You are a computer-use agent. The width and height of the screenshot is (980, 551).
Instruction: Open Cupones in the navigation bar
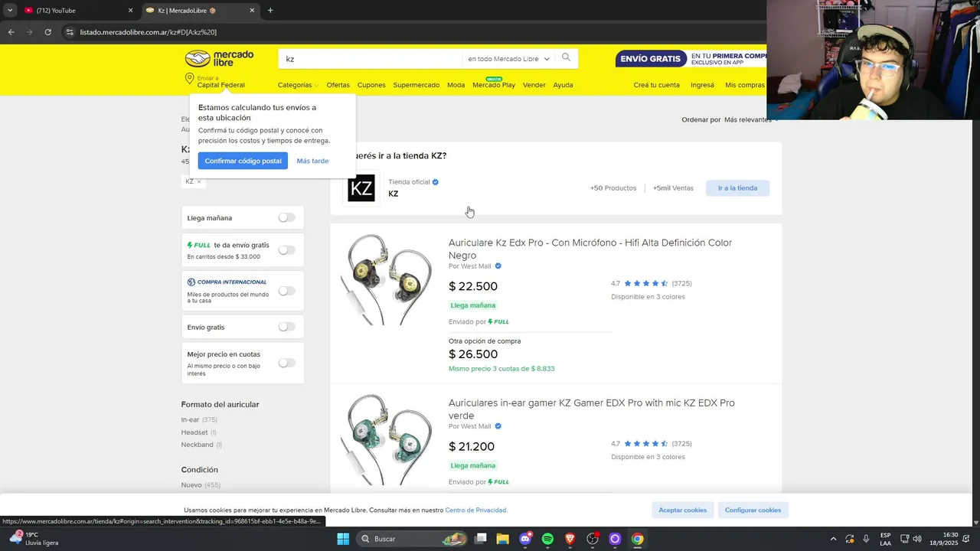371,85
